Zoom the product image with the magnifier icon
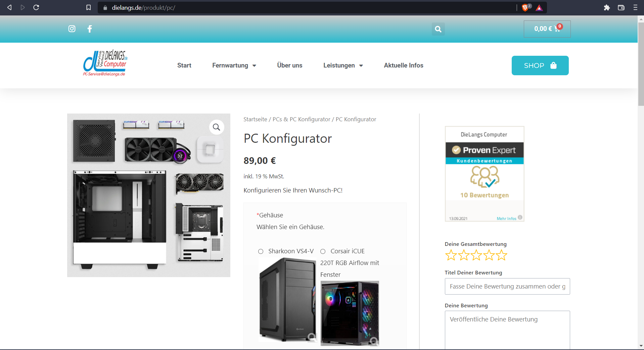Screen dimensions: 644x350 pos(216,127)
